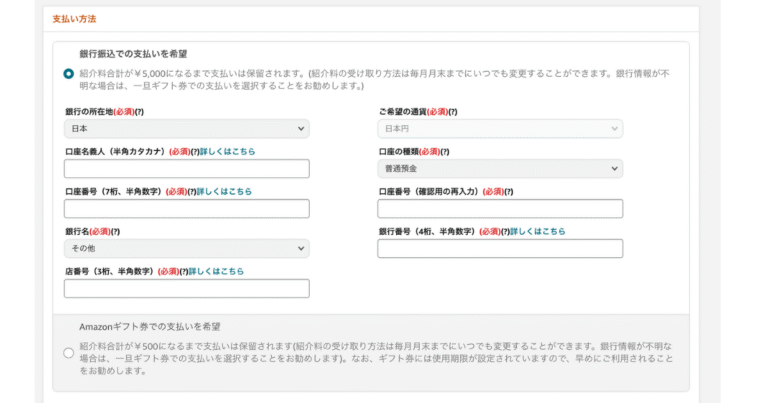Open 詳しくはこちら link beside 銀行番号

(537, 231)
